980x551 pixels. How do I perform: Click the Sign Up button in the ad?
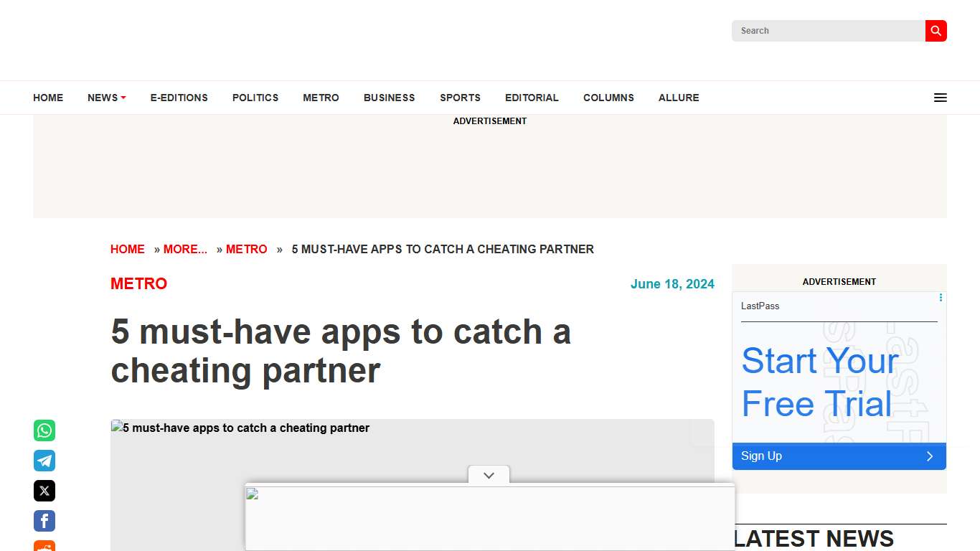click(x=761, y=456)
